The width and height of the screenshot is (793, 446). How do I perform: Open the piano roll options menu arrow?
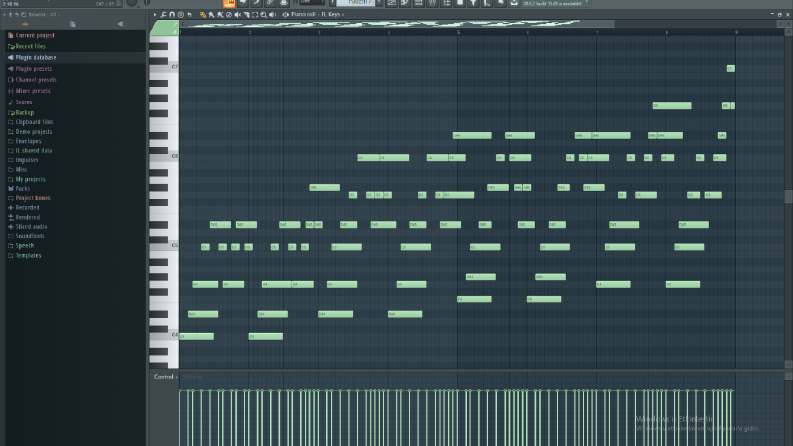[x=155, y=15]
